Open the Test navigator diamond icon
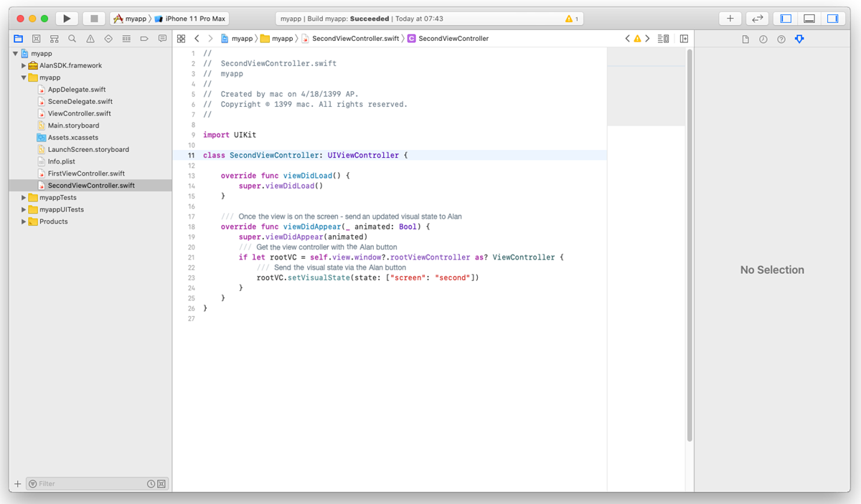The height and width of the screenshot is (504, 861). click(x=108, y=39)
